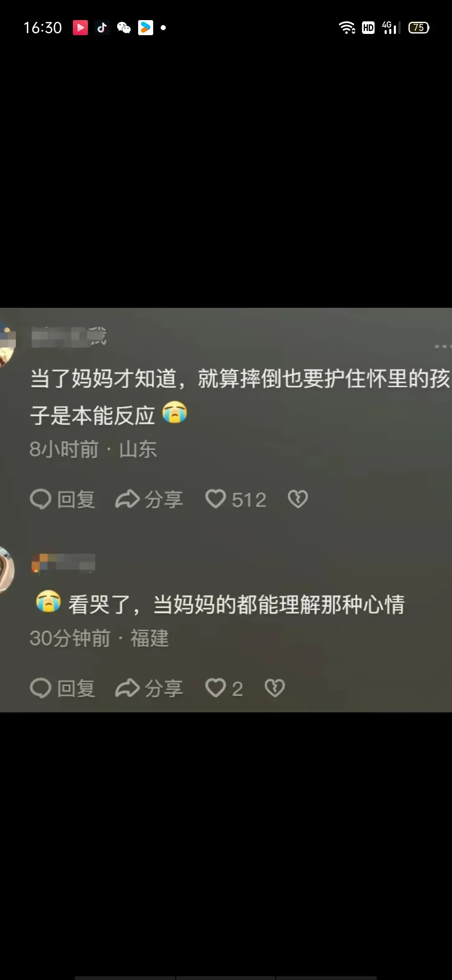Tap the battery indicator showing 75

[419, 28]
